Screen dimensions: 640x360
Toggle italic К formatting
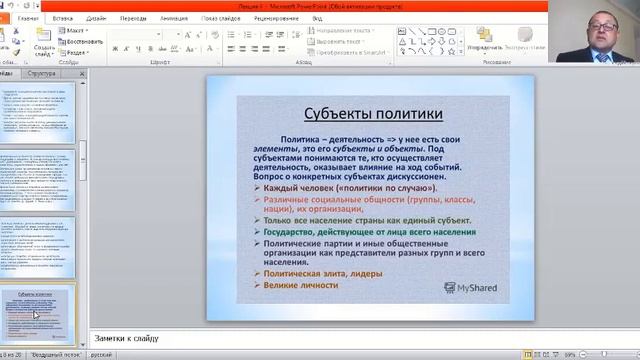pos(127,49)
